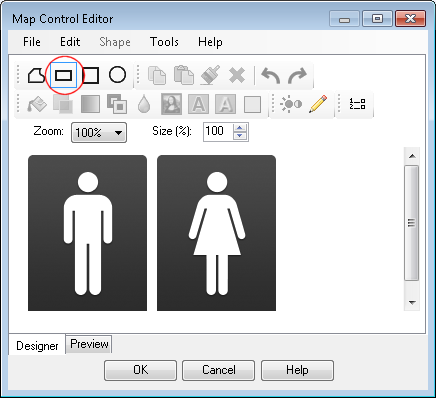This screenshot has height=398, width=436.
Task: Click the Size (%) input field
Action: tap(219, 132)
